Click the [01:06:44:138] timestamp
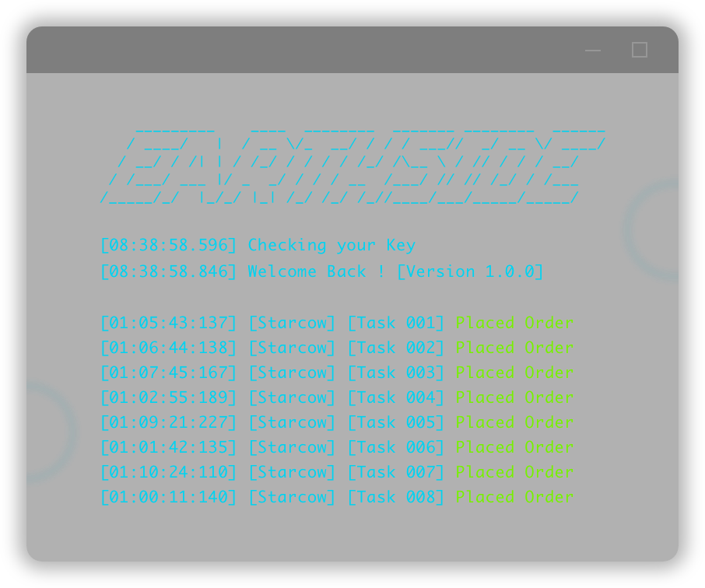The image size is (705, 588). (x=169, y=348)
